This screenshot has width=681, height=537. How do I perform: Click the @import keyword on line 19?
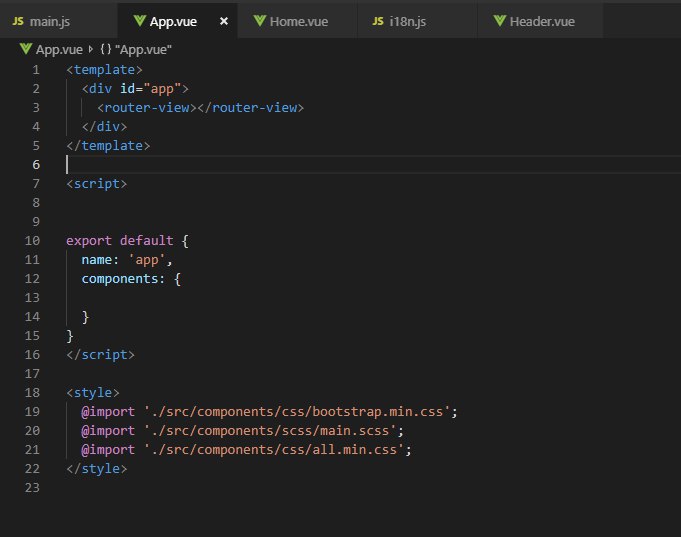click(108, 412)
